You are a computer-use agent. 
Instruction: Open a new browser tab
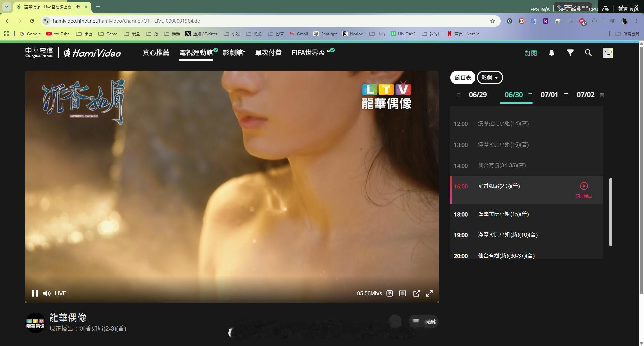point(98,7)
